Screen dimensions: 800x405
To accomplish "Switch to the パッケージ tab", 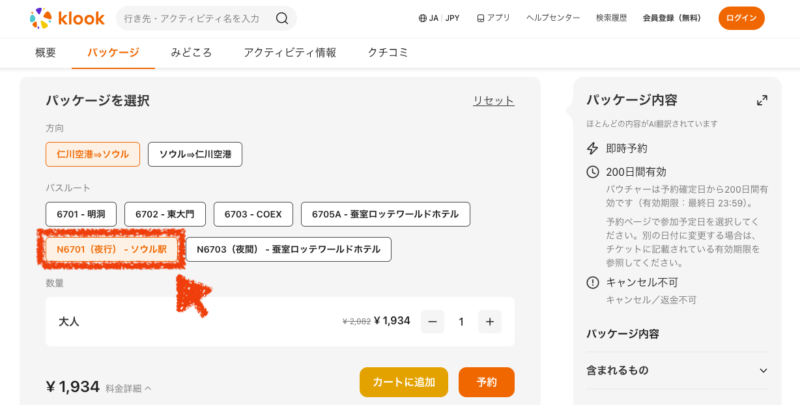I will pyautogui.click(x=113, y=53).
